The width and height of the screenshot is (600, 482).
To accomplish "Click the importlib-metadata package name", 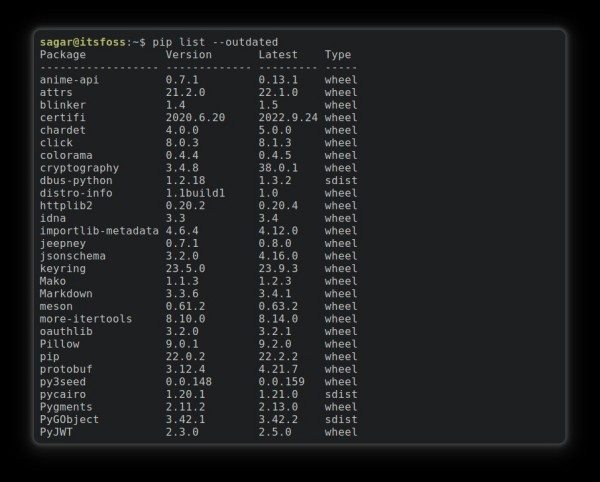I will (99, 231).
